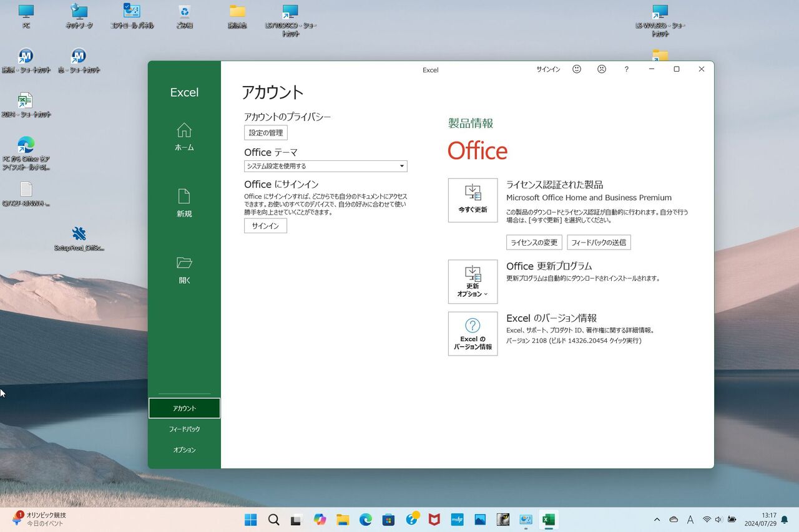Viewport: 799px width, 532px height.
Task: Select the Edge shortcut about uninstalling Office
Action: click(x=26, y=153)
